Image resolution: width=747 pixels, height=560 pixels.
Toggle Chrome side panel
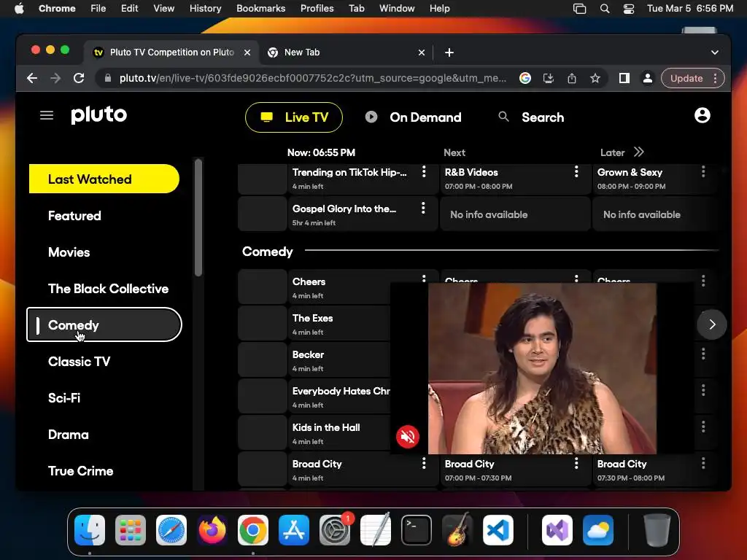pos(624,78)
